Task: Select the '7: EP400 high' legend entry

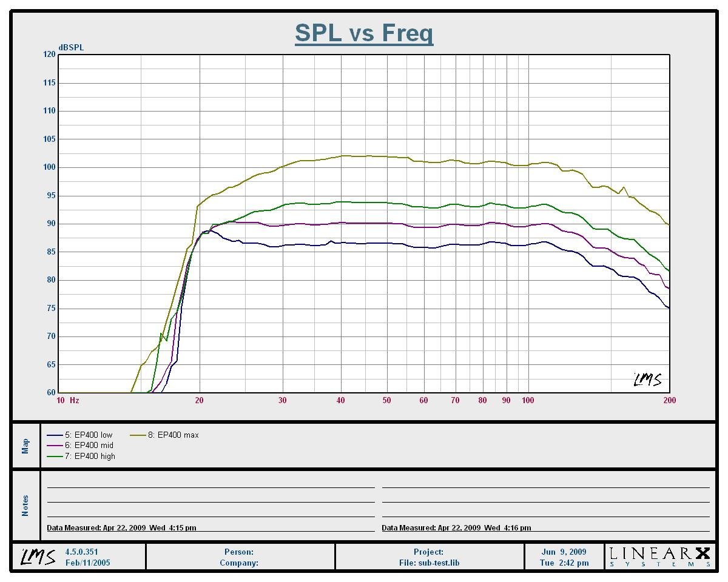Action: [91, 456]
